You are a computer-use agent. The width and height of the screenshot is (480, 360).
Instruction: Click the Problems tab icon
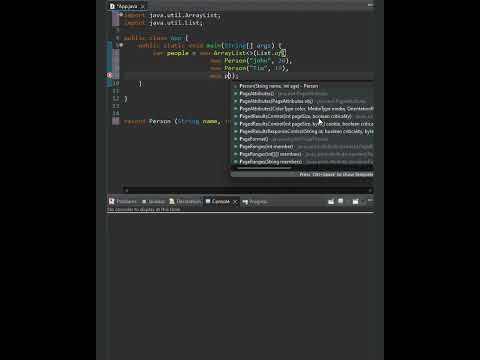pyautogui.click(x=112, y=201)
